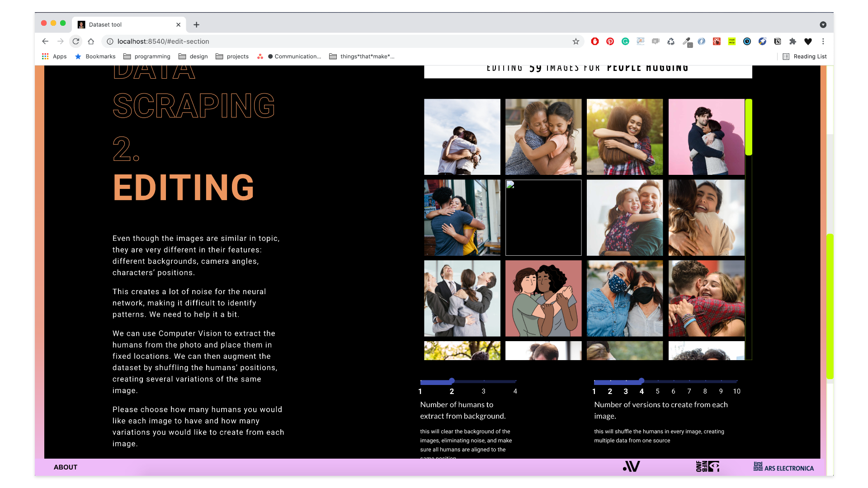Expand the projects bookmarks folder
The width and height of the screenshot is (868, 488).
232,56
